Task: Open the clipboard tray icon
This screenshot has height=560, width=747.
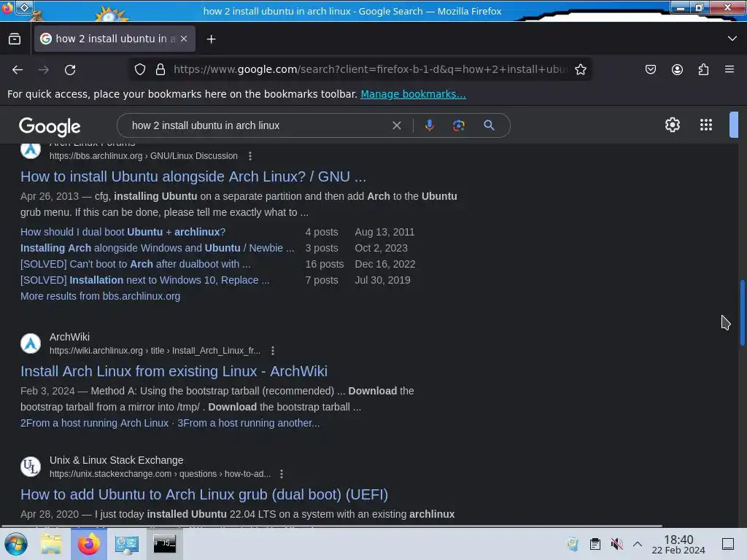Action: [x=595, y=544]
